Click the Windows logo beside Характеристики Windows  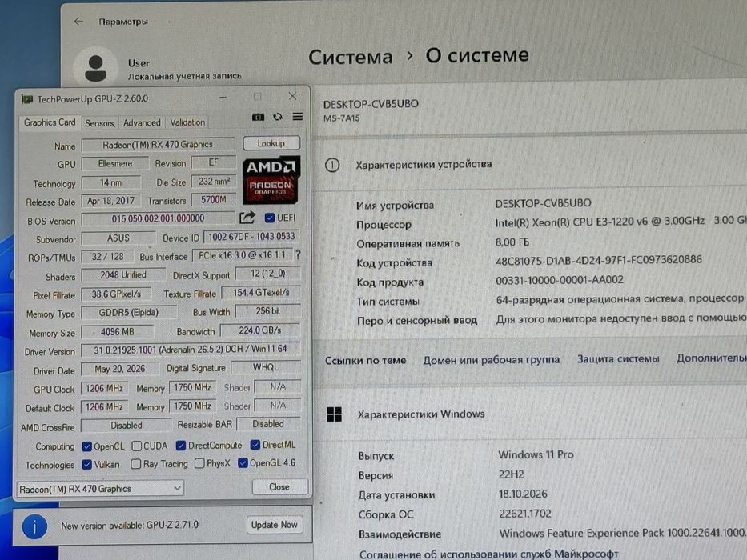(335, 414)
